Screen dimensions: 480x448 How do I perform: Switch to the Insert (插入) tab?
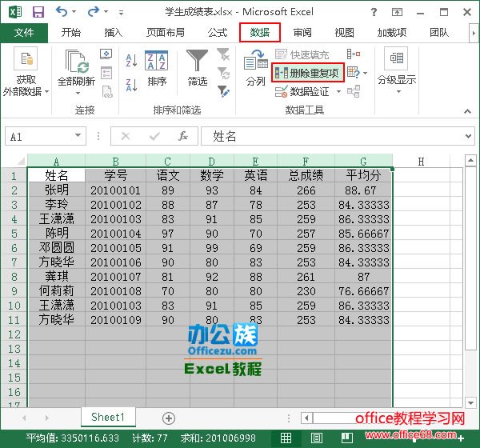point(114,33)
